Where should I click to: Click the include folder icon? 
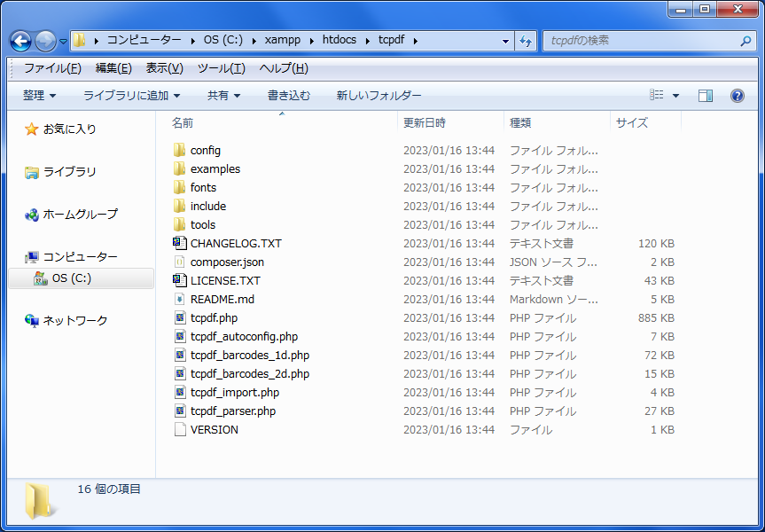[x=180, y=206]
